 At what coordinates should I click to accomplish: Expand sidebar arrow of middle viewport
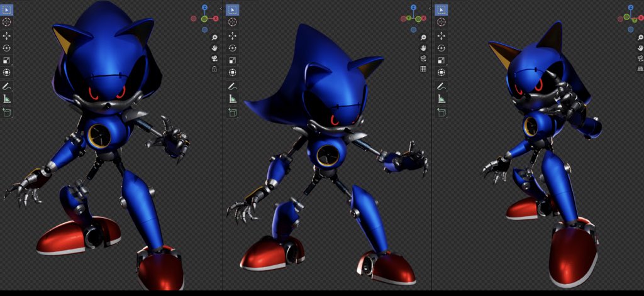tap(430, 8)
